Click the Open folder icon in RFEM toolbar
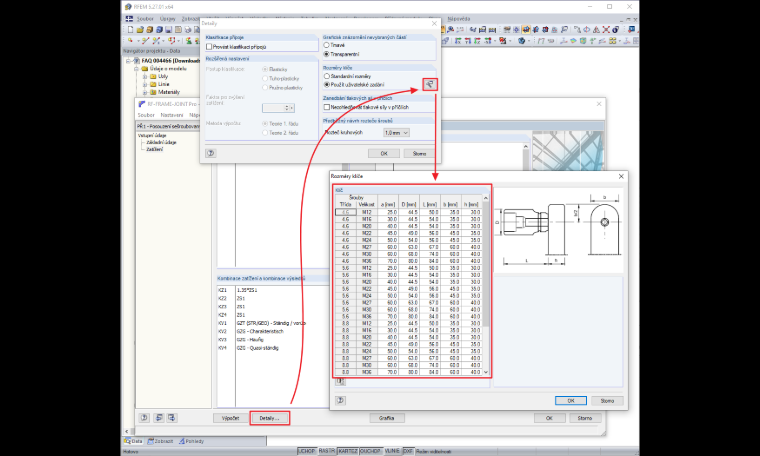 pyautogui.click(x=140, y=30)
